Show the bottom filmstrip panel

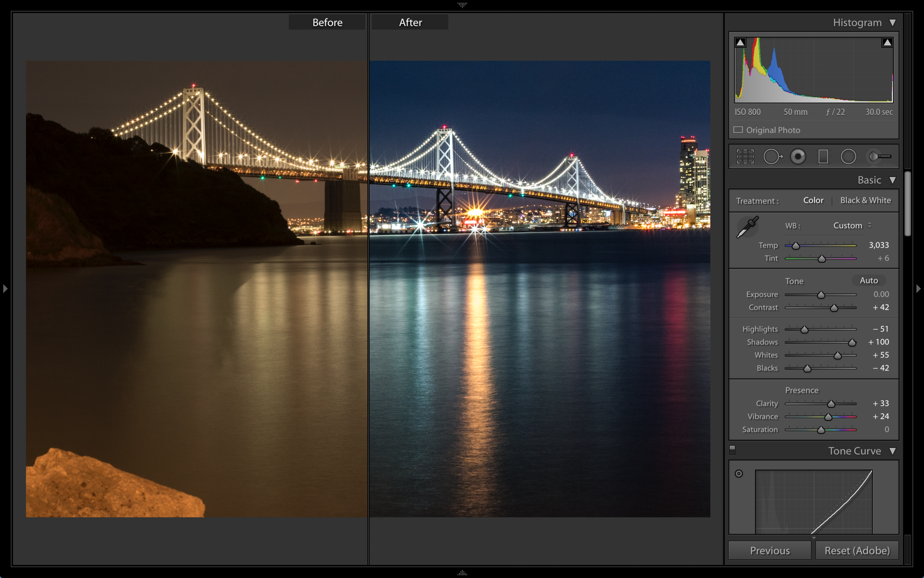coord(462,573)
